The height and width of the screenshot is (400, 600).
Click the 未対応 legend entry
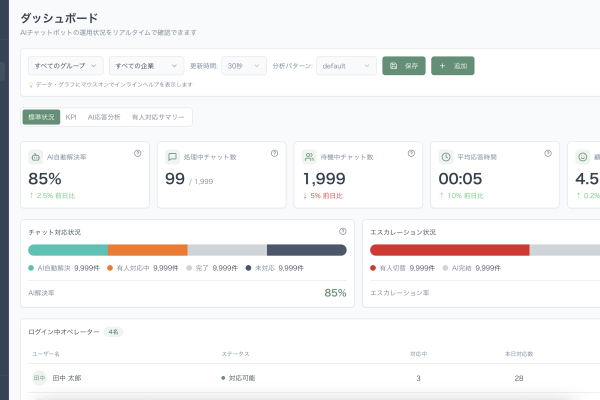click(275, 268)
